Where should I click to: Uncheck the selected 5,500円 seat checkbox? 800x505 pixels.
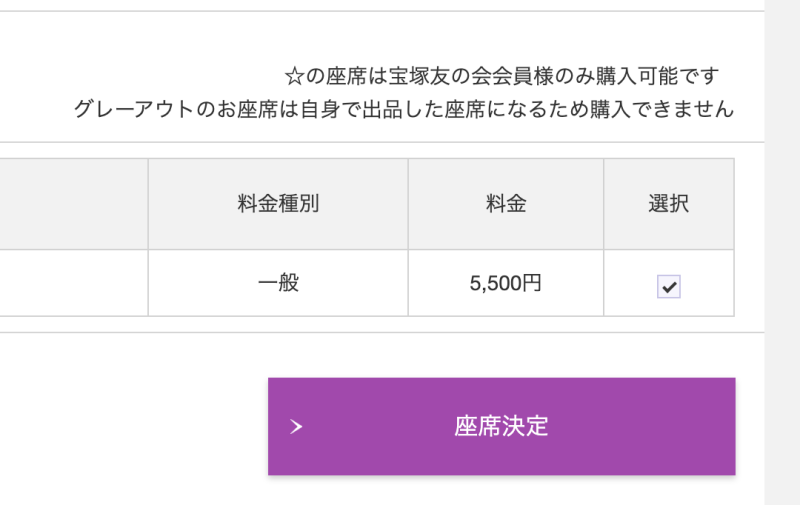668,286
